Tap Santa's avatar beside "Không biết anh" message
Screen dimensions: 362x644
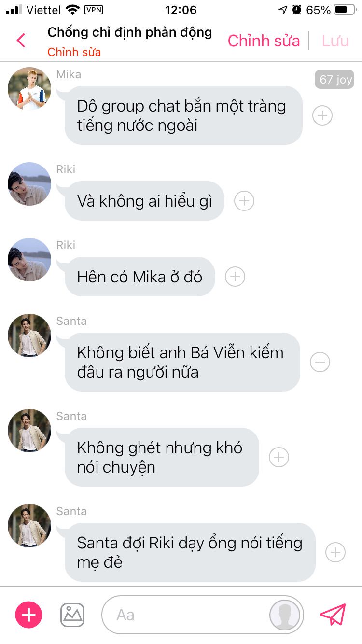coord(29,336)
